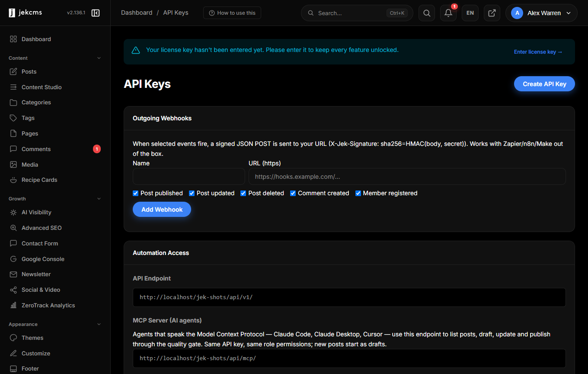The width and height of the screenshot is (588, 374).
Task: Go to Categories in the sidebar
Action: pos(55,103)
